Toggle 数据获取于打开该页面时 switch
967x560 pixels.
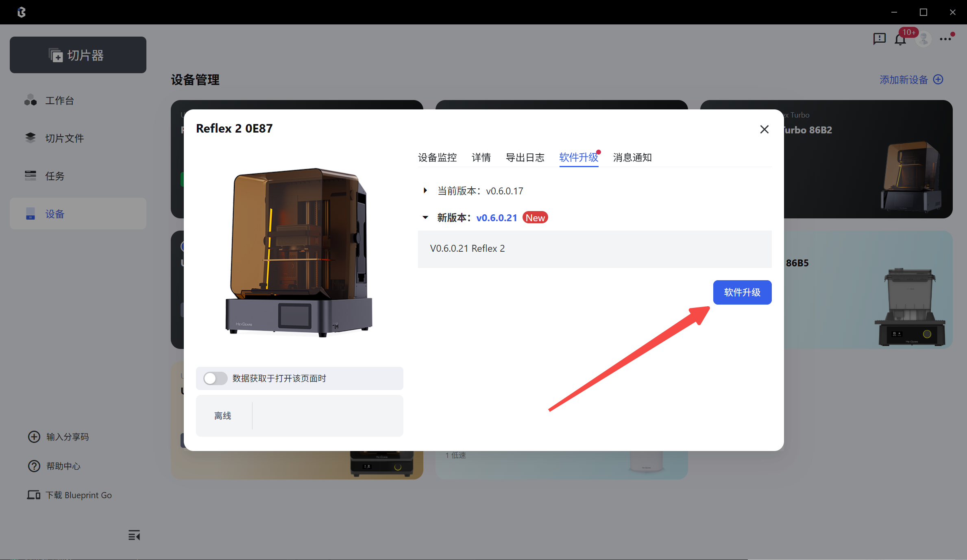tap(216, 378)
